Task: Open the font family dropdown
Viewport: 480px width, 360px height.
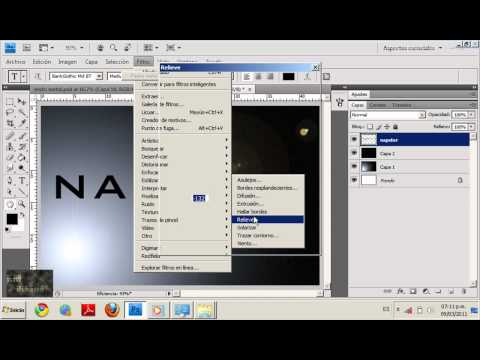Action: click(x=76, y=76)
